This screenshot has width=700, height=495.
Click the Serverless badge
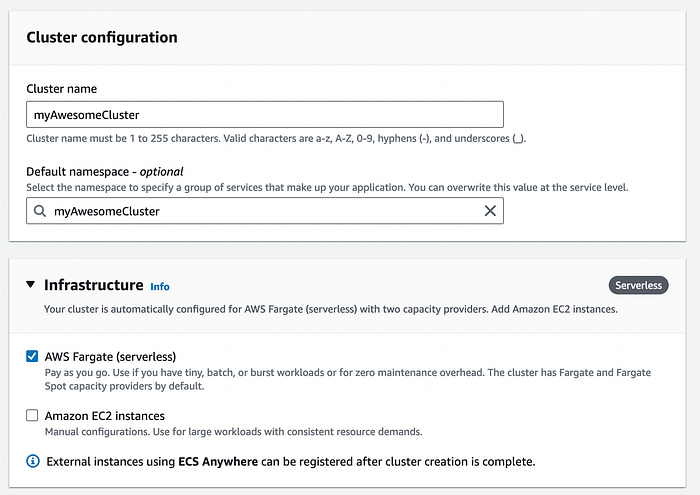pyautogui.click(x=638, y=285)
